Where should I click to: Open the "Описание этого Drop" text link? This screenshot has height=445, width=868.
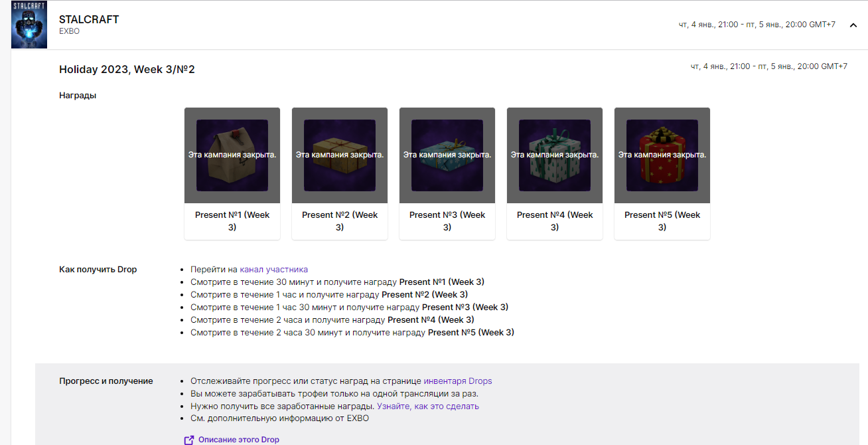coord(239,440)
